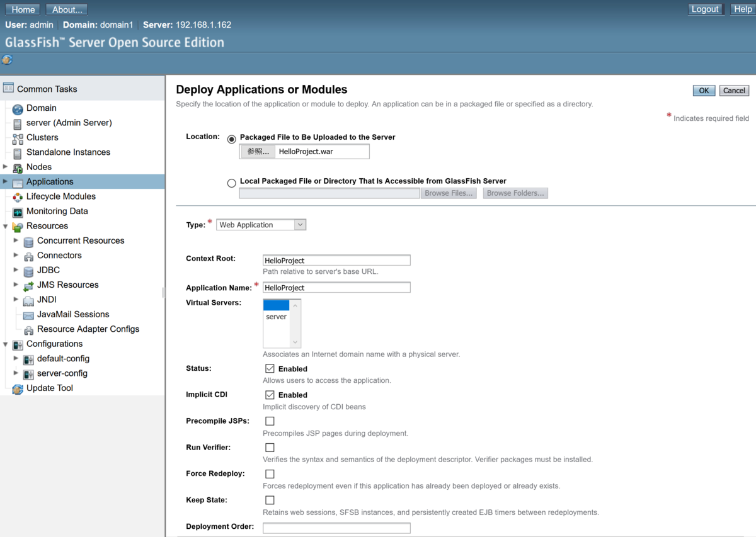Select Packaged File to Be Uploaded radio

coord(232,139)
